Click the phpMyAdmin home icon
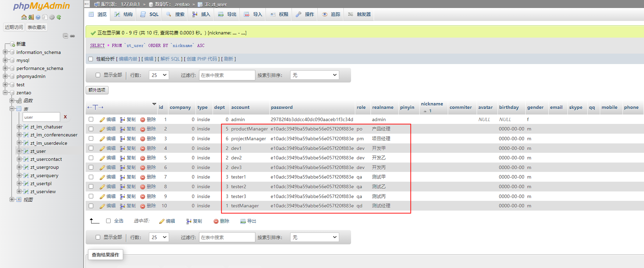Screen dimensions: 644x268 click(x=24, y=17)
